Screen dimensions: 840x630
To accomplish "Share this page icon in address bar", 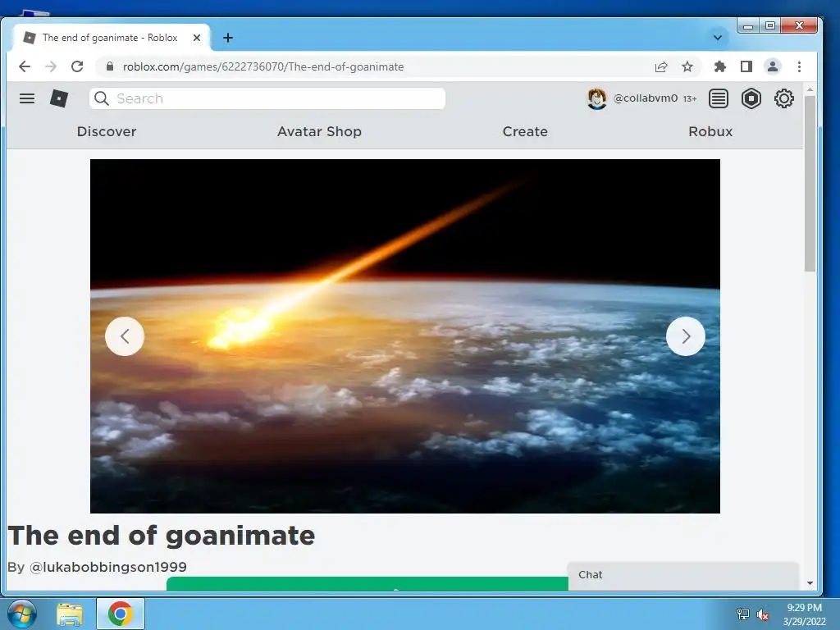I will click(x=661, y=66).
